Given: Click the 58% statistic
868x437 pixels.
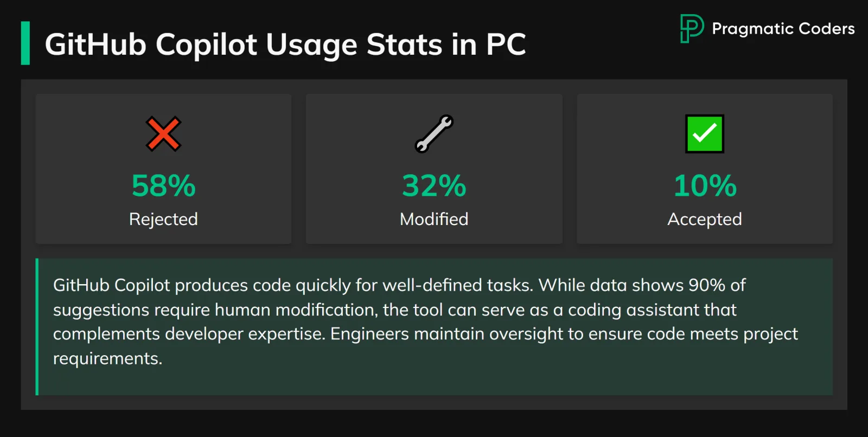Looking at the screenshot, I should point(163,186).
